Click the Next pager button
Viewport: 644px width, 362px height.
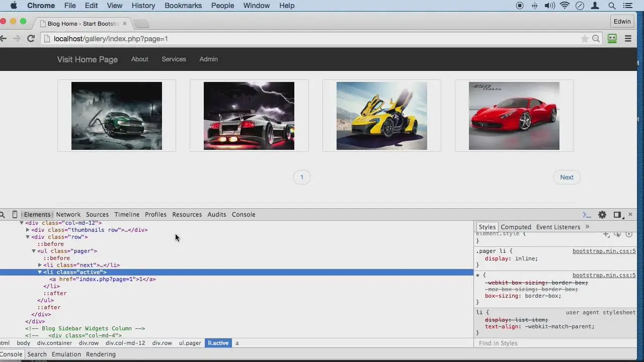point(567,177)
